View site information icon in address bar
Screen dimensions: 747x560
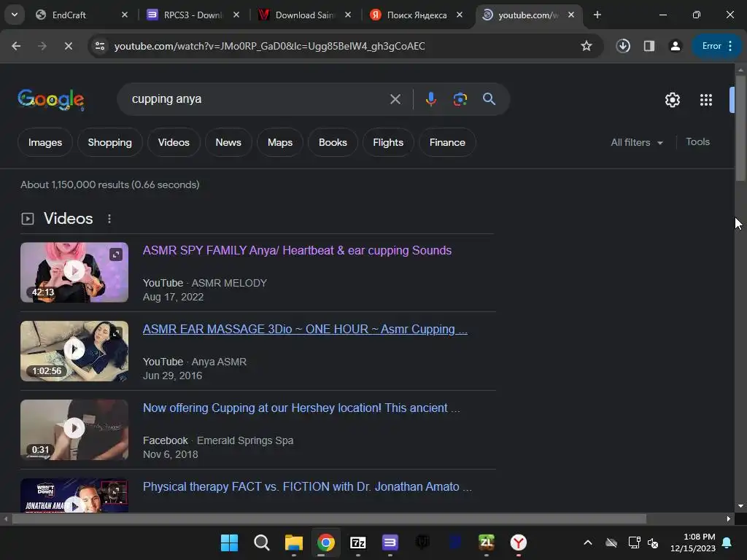tap(99, 46)
